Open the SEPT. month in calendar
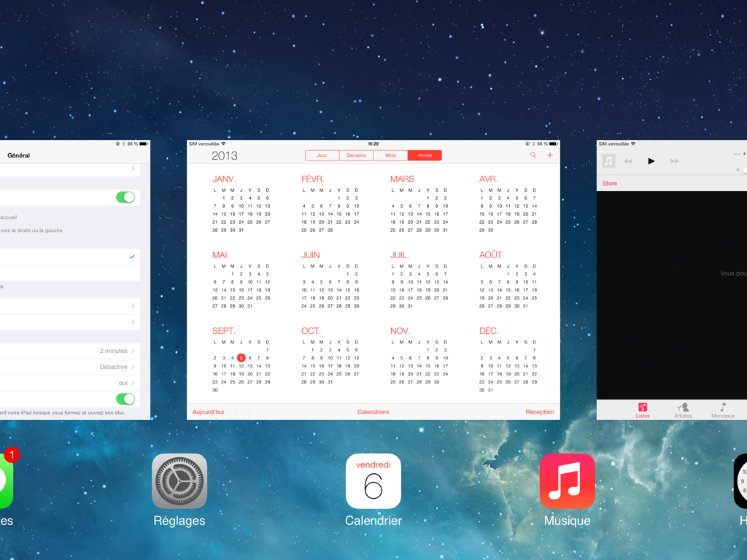Image resolution: width=747 pixels, height=560 pixels. pos(241,360)
